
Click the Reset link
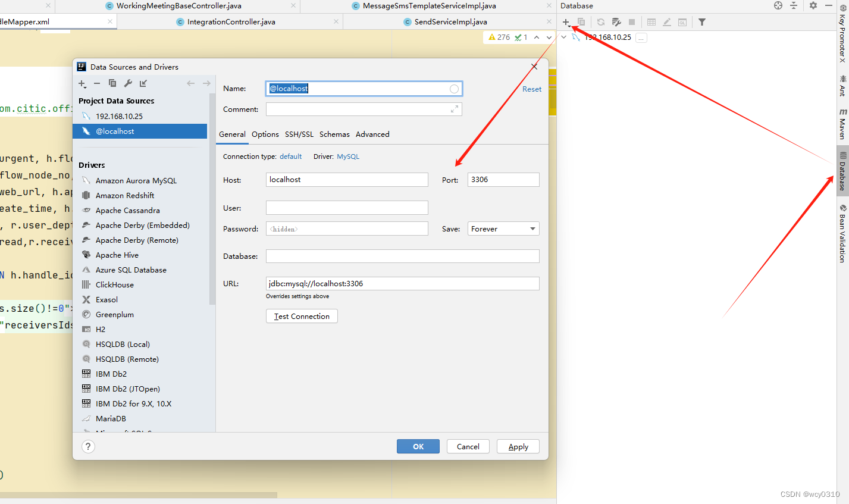(x=532, y=89)
